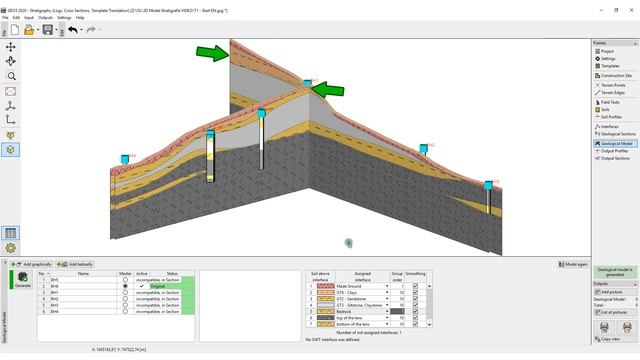
Task: Open the File menu
Action: (5, 18)
